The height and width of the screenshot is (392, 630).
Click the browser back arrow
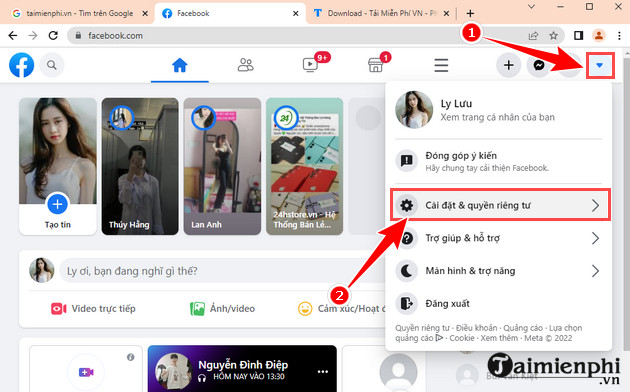point(13,35)
